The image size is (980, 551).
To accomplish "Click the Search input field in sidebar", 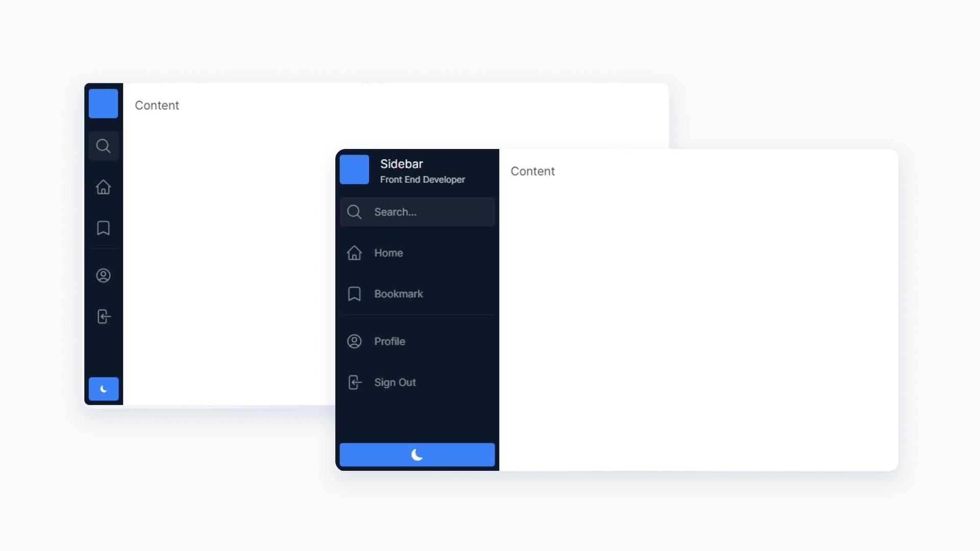I will (416, 212).
